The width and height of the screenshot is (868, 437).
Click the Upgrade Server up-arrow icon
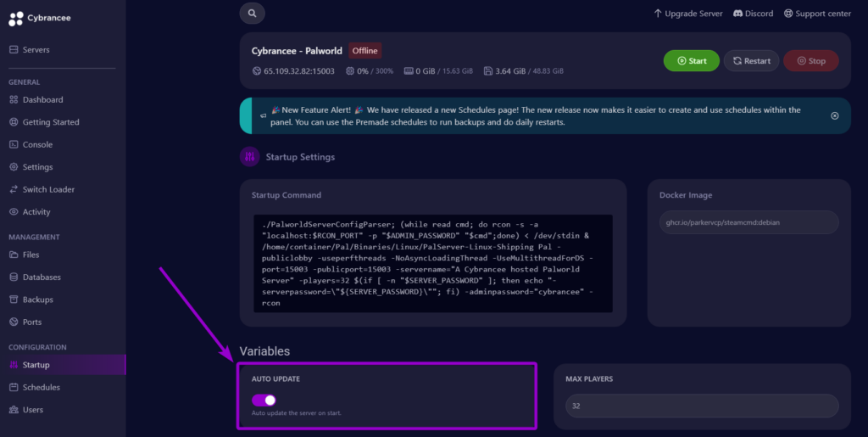click(658, 14)
